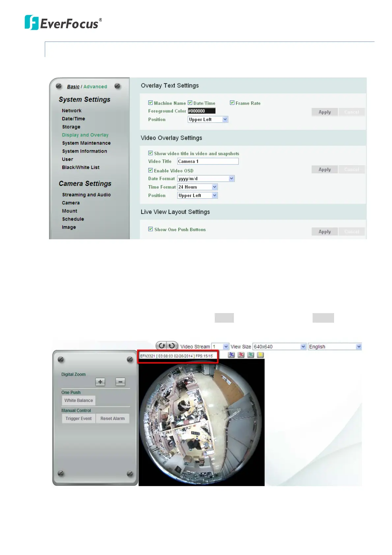The height and width of the screenshot is (555, 392).
Task: Click the Trigger Event button
Action: pyautogui.click(x=79, y=419)
